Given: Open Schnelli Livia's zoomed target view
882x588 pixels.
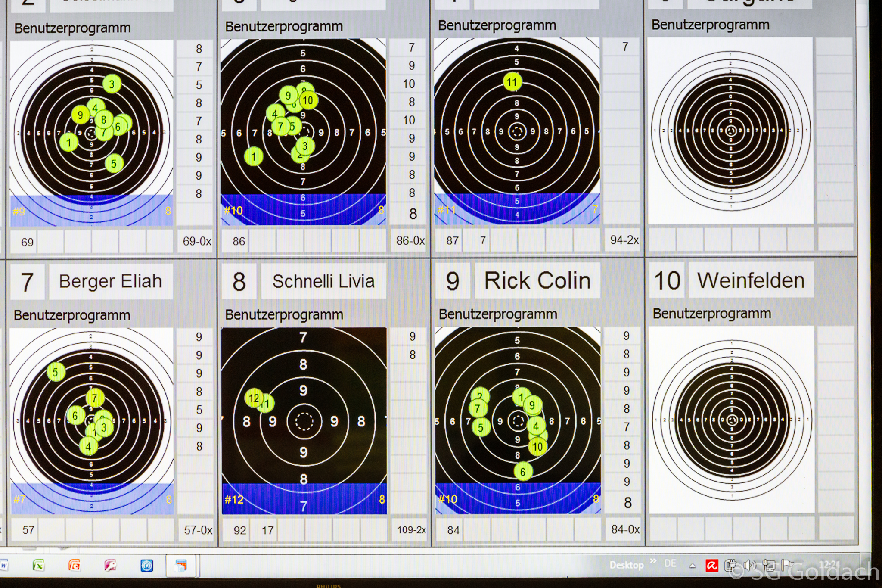Looking at the screenshot, I should pos(304,421).
